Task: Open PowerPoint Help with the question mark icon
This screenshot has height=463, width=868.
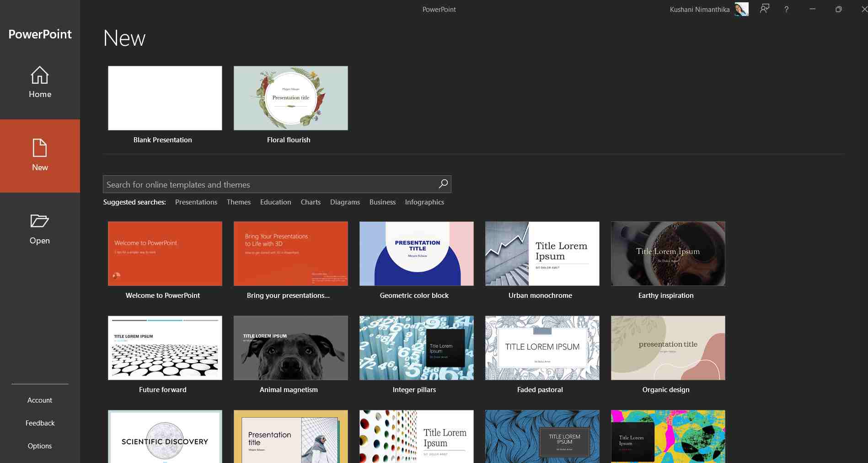Action: [x=786, y=9]
